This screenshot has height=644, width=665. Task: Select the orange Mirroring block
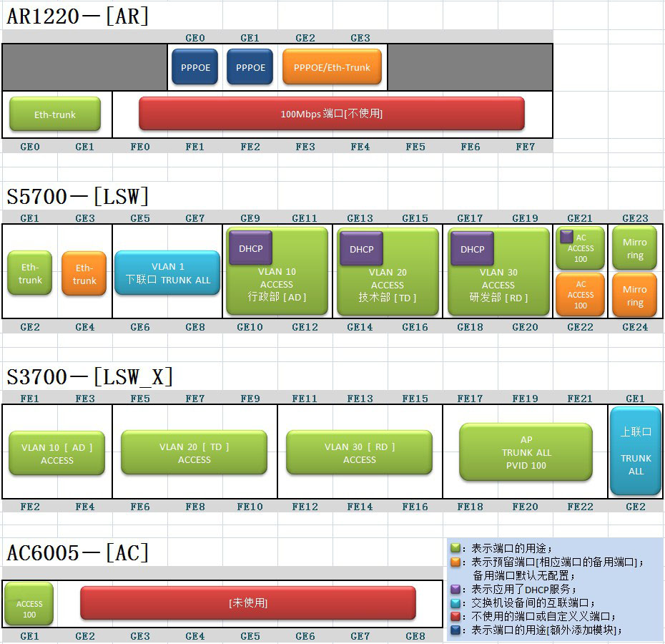[634, 295]
